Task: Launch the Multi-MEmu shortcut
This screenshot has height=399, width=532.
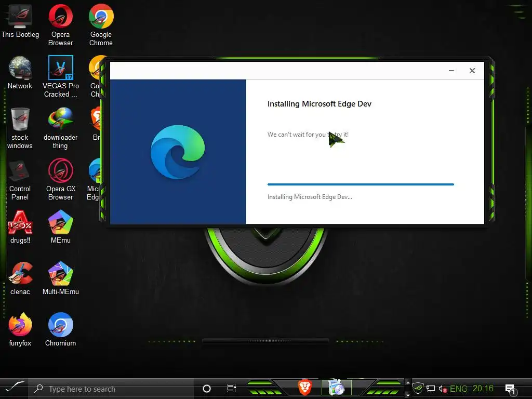Action: point(60,278)
